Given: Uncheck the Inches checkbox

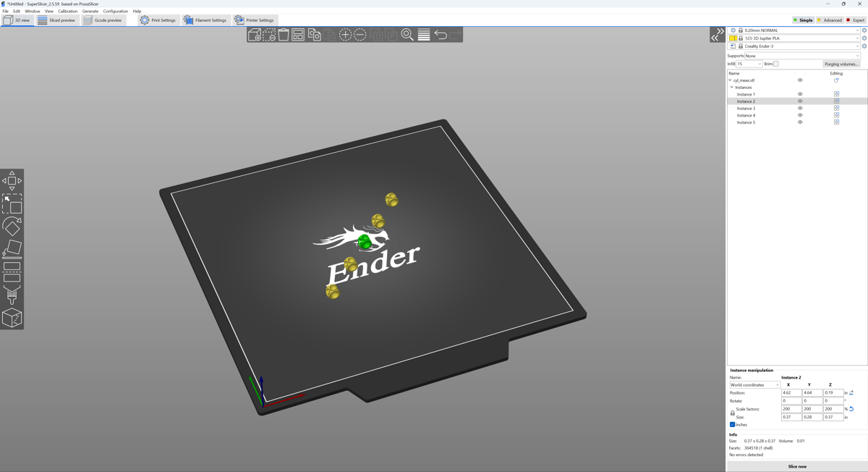Looking at the screenshot, I should [732, 425].
